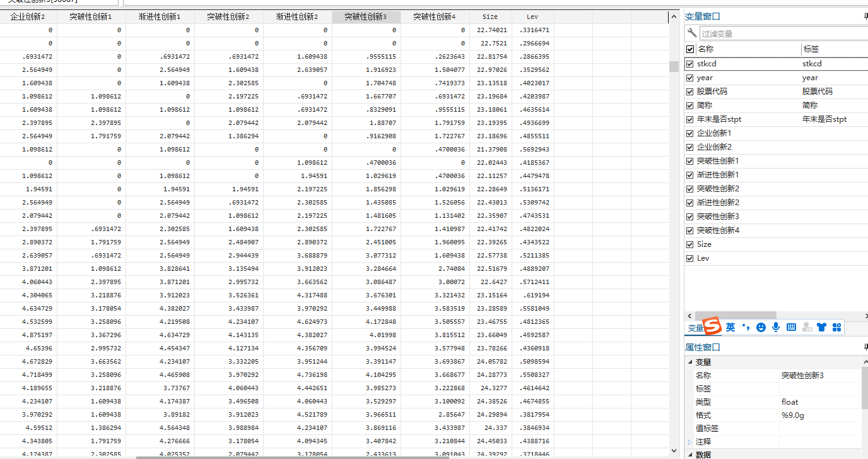Toggle the select-all checkbox beside 名称

click(x=689, y=49)
